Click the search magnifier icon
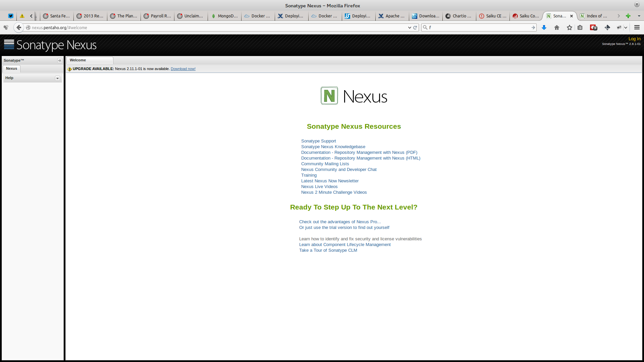644x362 pixels. (x=425, y=27)
